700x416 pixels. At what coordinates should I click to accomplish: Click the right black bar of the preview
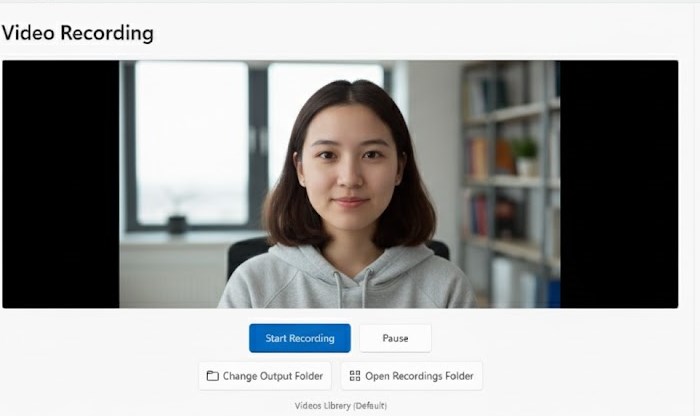(617, 184)
